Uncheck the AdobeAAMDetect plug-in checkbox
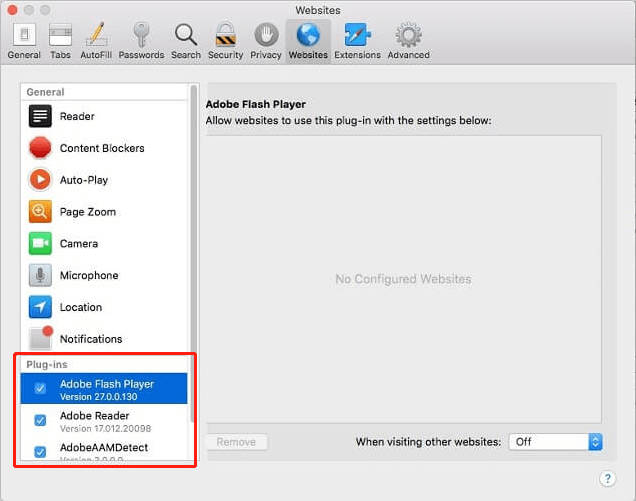 coord(40,452)
